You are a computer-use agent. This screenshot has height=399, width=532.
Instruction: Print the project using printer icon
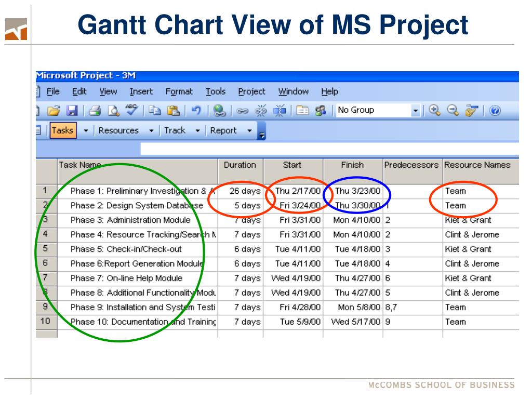(95, 111)
